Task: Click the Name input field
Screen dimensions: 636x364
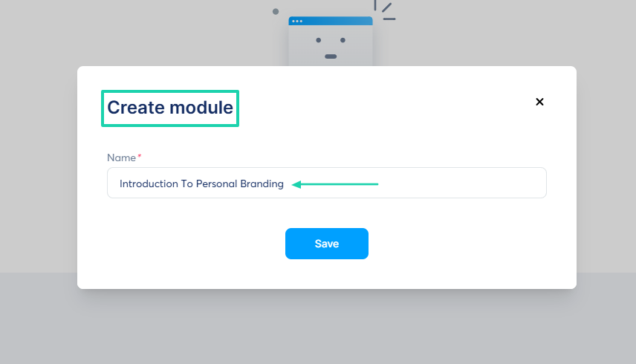Action: tap(326, 183)
